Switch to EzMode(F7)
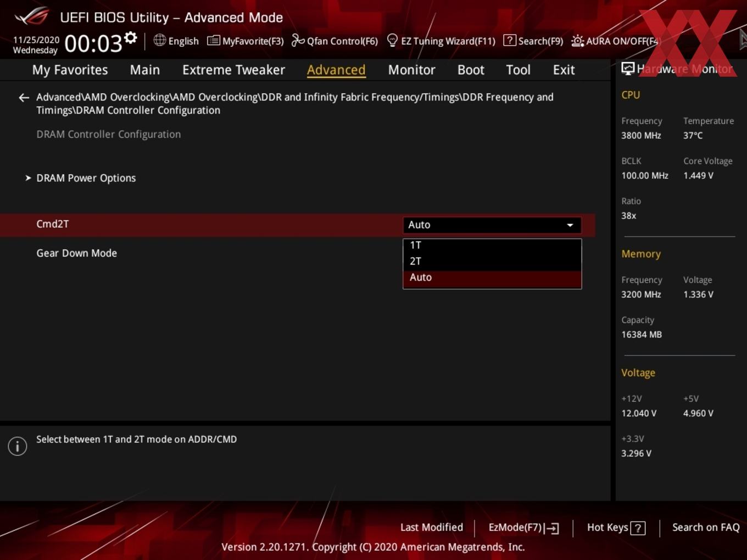Viewport: 747px width, 560px height. pos(523,528)
